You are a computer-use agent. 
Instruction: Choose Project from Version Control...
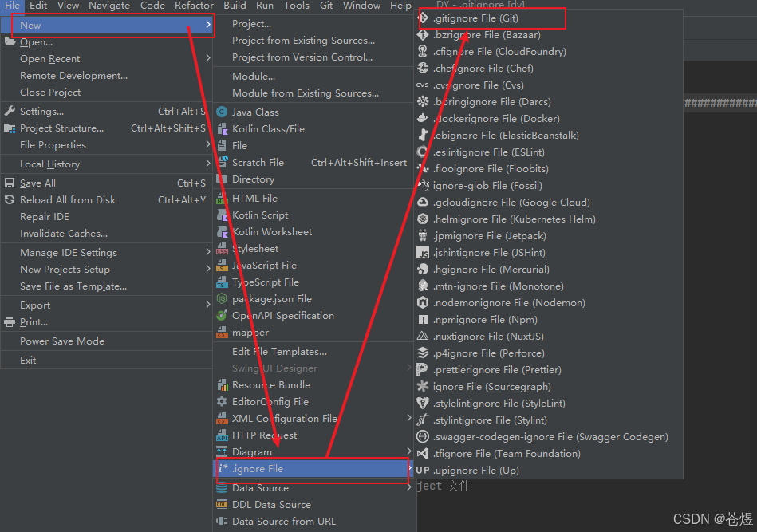pyautogui.click(x=314, y=57)
